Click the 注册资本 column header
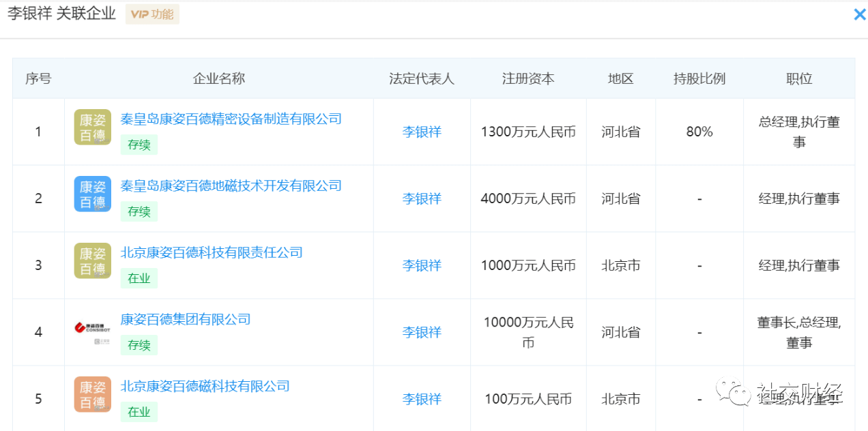Viewport: 868px width, 431px height. pyautogui.click(x=528, y=79)
